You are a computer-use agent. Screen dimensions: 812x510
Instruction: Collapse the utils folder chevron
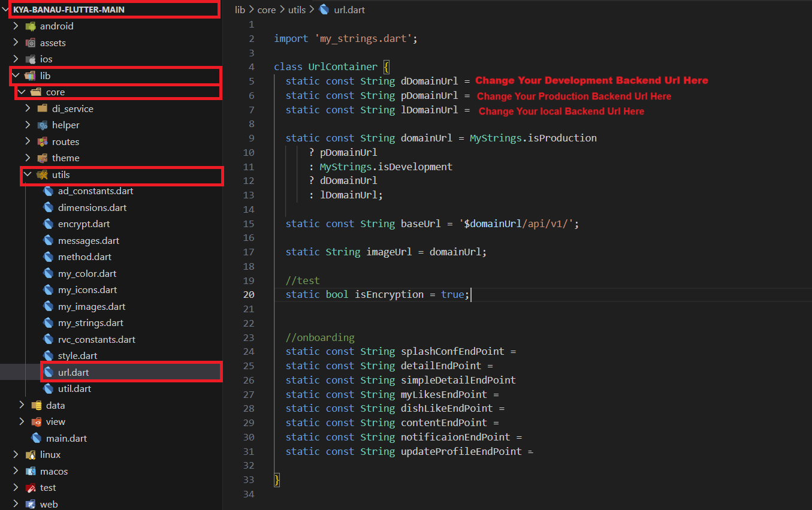click(28, 175)
